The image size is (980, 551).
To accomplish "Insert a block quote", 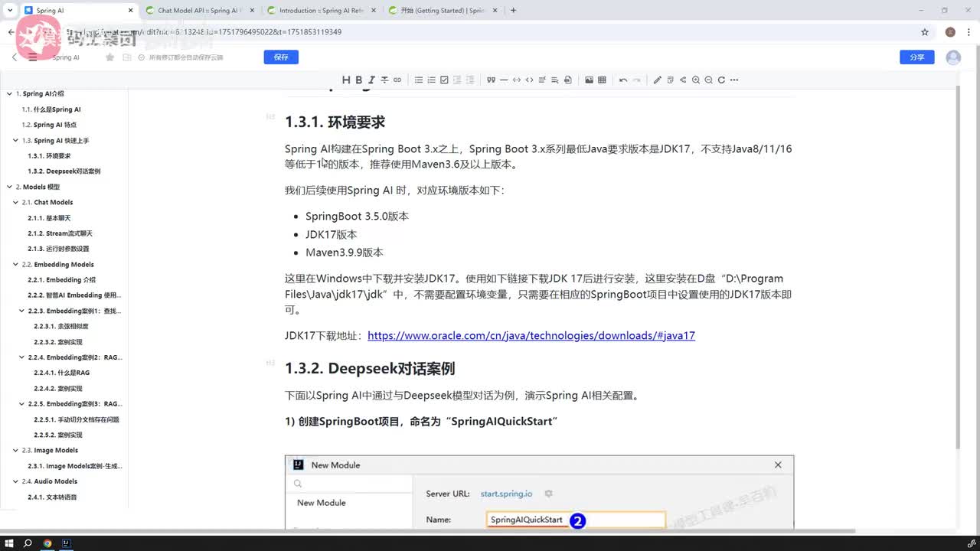I will (x=492, y=80).
